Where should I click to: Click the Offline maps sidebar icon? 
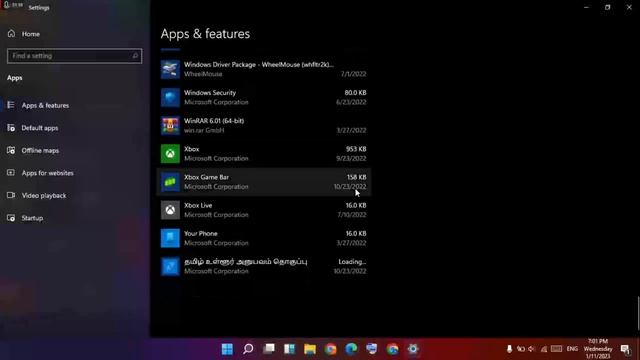pos(11,150)
